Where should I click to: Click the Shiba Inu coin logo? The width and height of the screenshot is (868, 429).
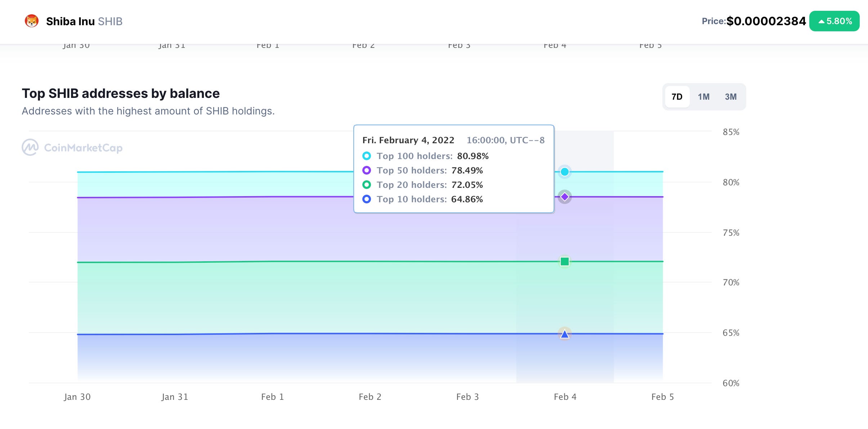[x=32, y=21]
